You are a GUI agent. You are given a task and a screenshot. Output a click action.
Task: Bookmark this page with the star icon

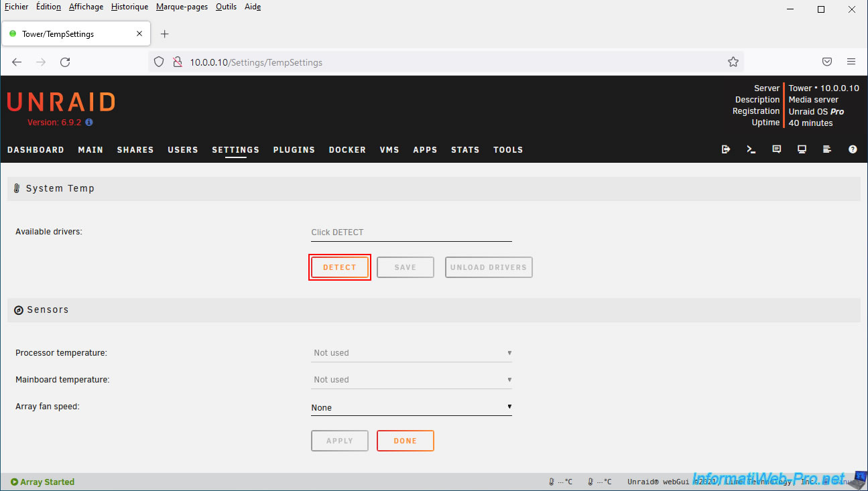[x=733, y=62]
